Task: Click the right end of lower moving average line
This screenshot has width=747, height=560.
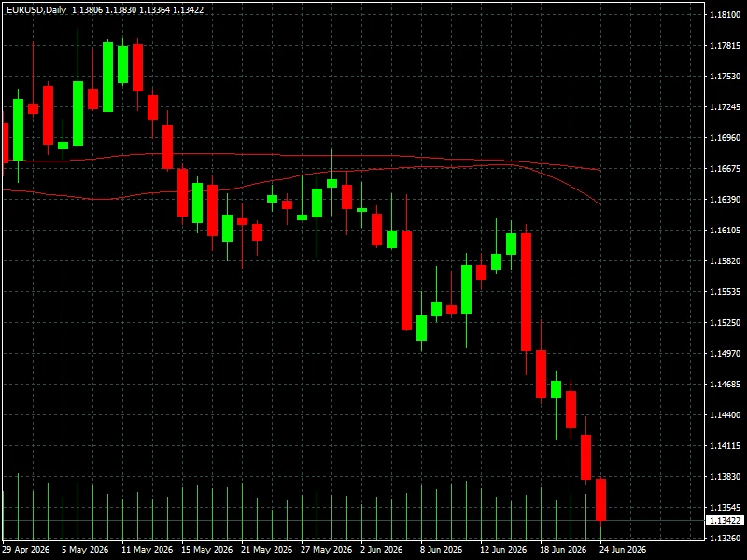Action: pos(599,203)
